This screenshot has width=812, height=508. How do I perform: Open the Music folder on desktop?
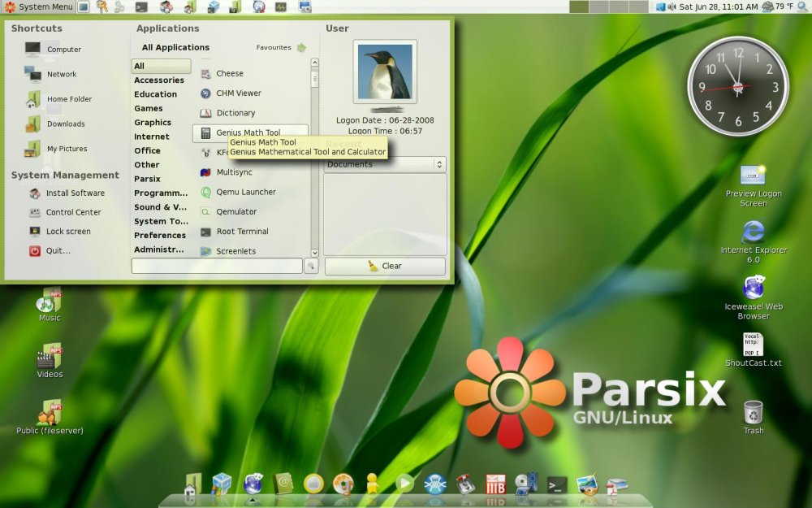[x=50, y=305]
